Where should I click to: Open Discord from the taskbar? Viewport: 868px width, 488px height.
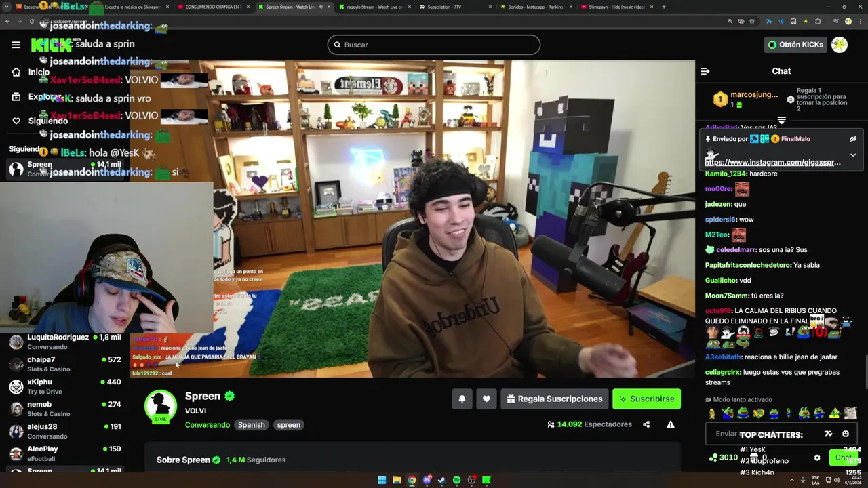(x=427, y=480)
